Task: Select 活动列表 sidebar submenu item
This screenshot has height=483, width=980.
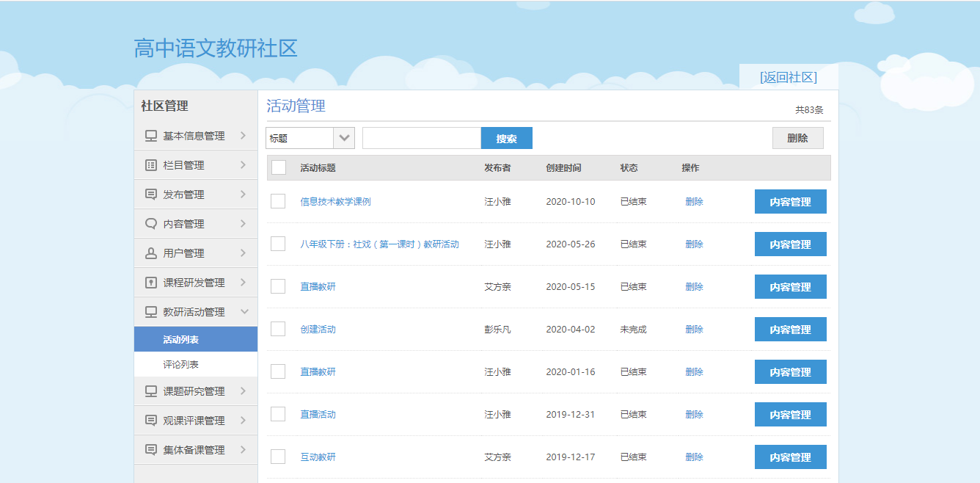Action: click(x=181, y=340)
